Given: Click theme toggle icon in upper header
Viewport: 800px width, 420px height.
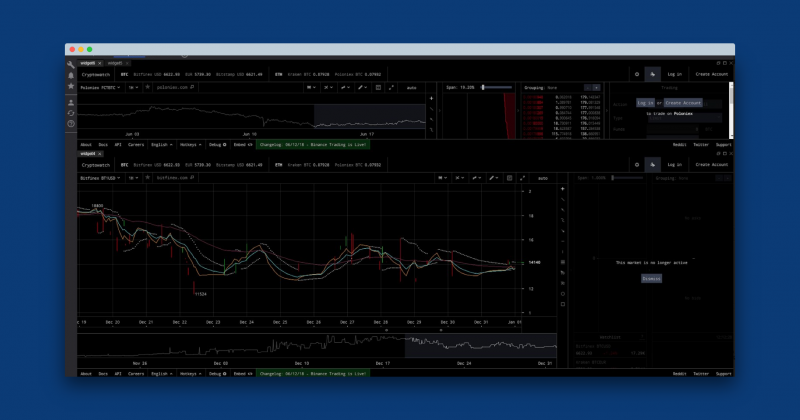Looking at the screenshot, I should point(637,74).
